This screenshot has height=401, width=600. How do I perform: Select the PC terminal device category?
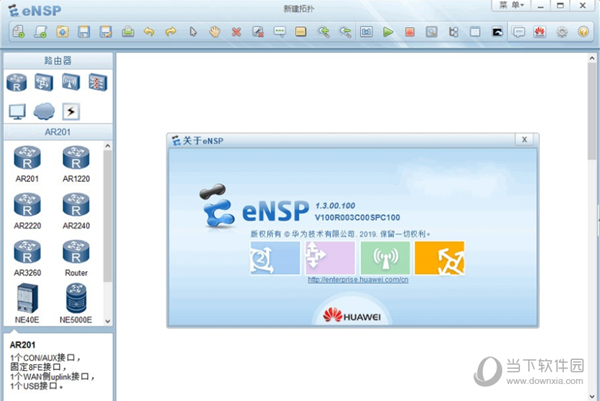click(17, 112)
